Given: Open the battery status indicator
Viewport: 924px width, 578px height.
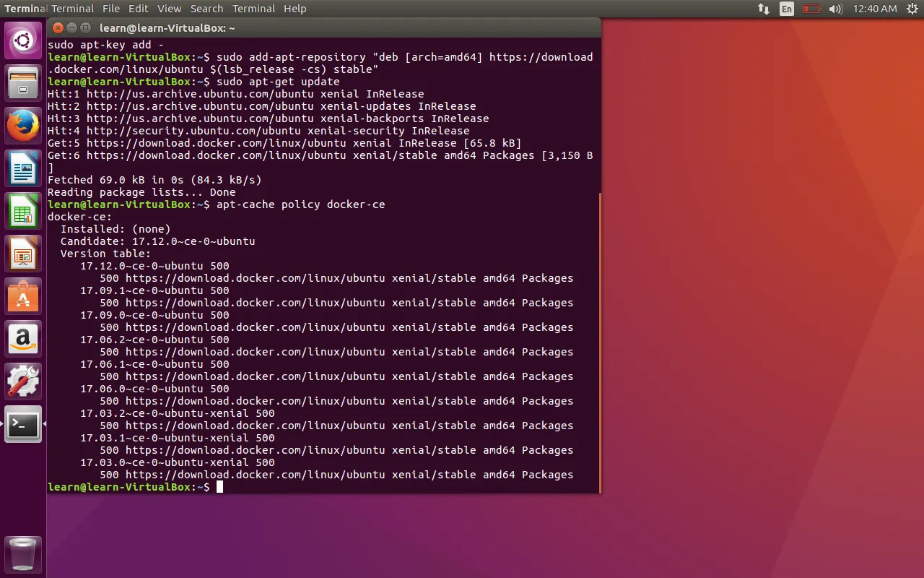Looking at the screenshot, I should point(812,9).
